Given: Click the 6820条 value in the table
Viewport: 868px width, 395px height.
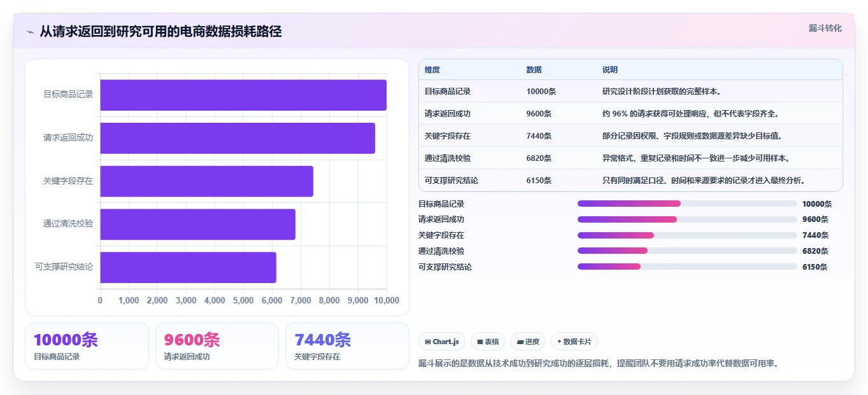Looking at the screenshot, I should tap(539, 158).
